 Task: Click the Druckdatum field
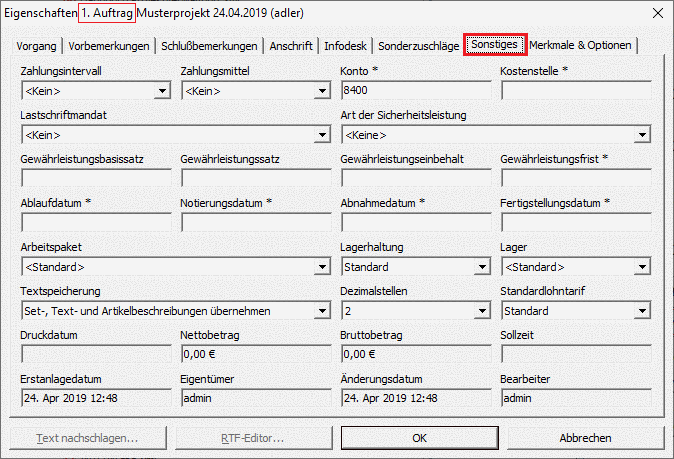tap(96, 354)
